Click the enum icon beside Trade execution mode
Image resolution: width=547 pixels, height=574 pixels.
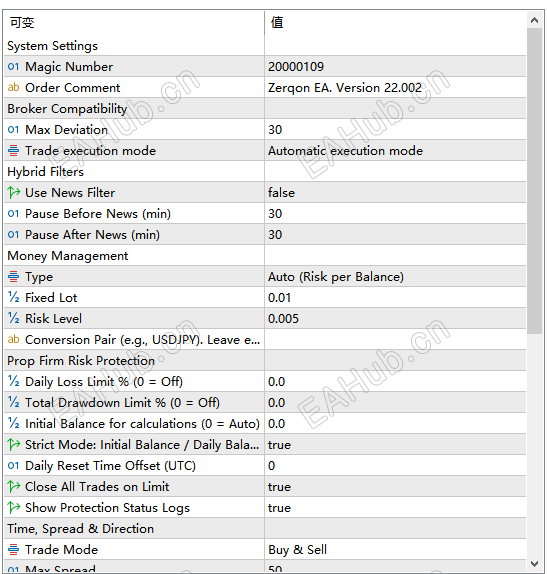13,150
